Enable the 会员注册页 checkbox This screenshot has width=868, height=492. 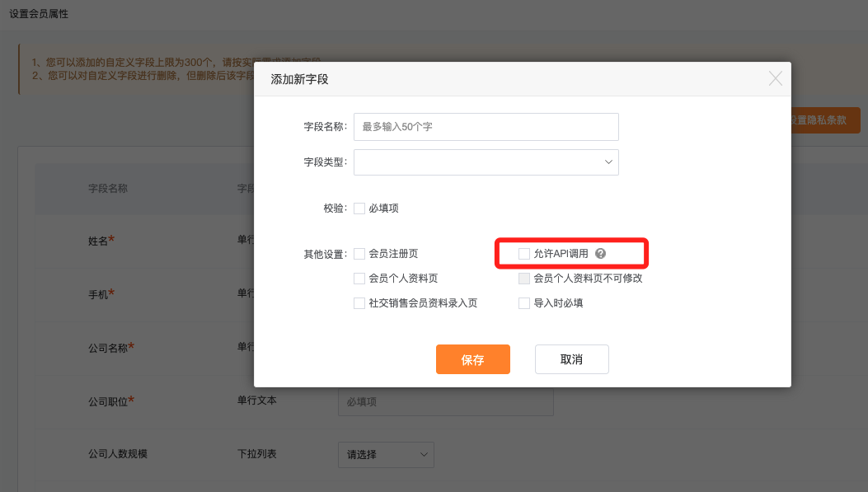(359, 253)
